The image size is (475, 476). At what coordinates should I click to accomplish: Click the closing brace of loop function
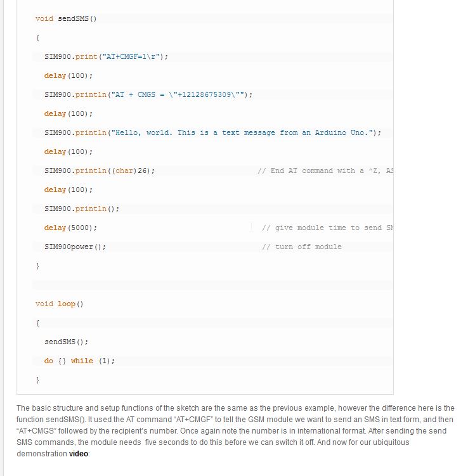coord(37,380)
